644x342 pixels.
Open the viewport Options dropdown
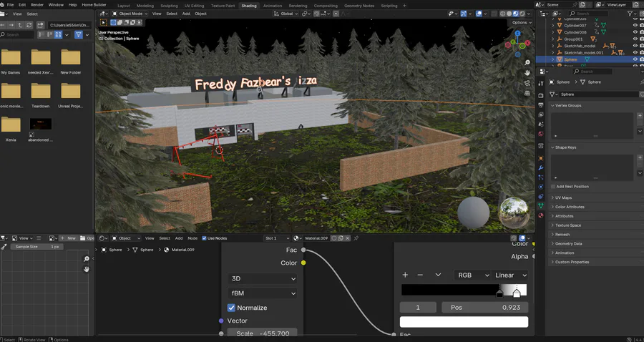(x=521, y=23)
